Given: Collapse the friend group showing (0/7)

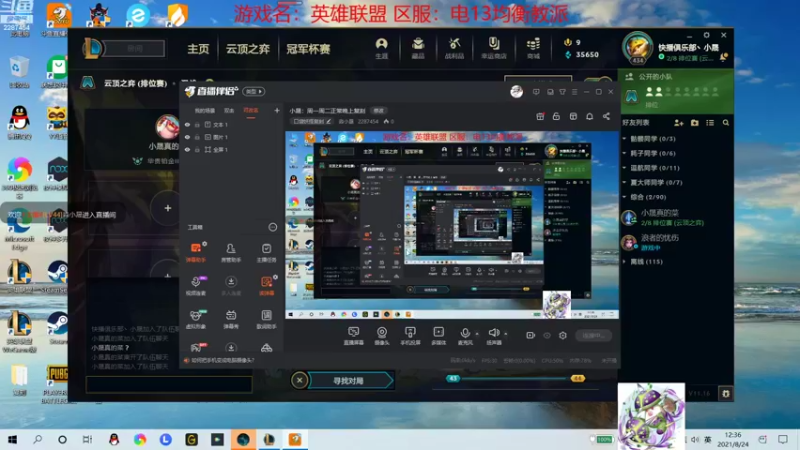Looking at the screenshot, I should click(625, 182).
